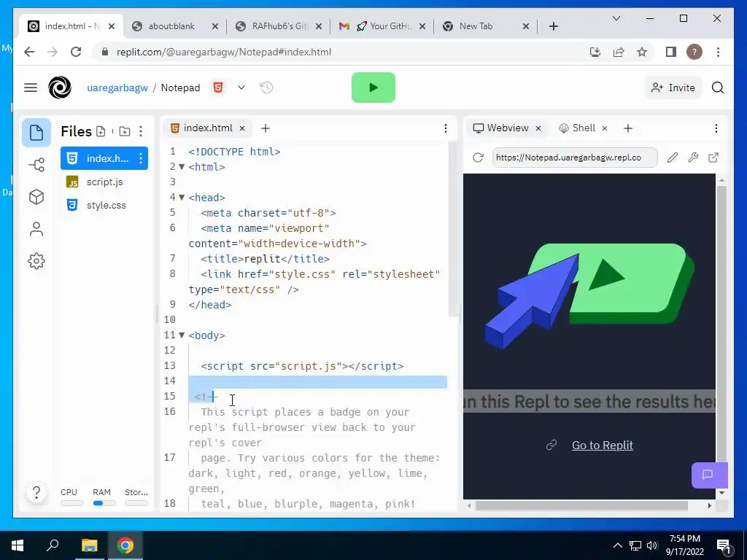Open the Version control sidebar icon

(x=36, y=165)
